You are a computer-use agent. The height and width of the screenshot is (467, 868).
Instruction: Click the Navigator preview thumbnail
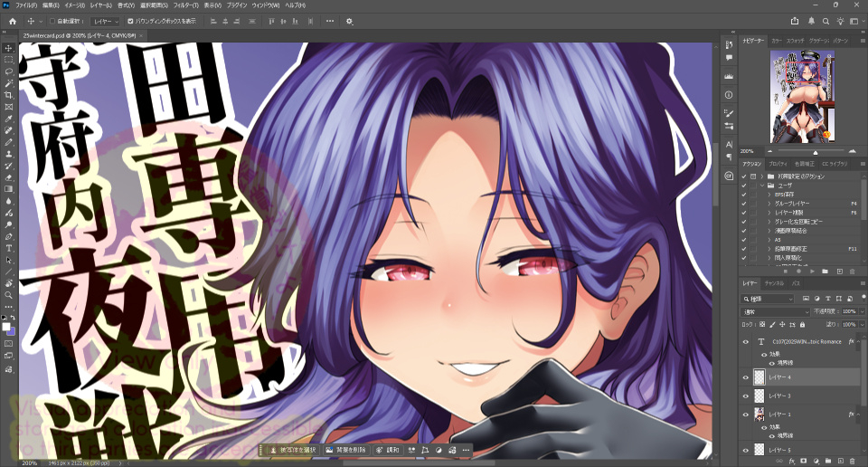pyautogui.click(x=801, y=98)
